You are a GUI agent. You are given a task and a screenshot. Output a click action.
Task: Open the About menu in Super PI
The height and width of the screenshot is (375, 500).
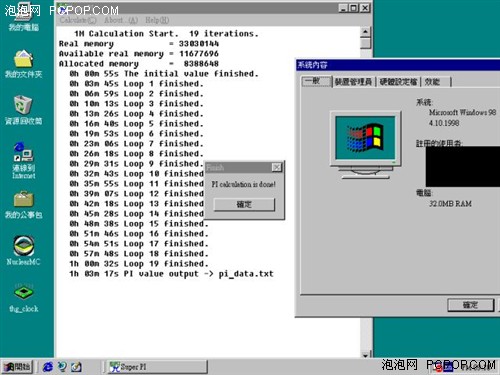(121, 20)
